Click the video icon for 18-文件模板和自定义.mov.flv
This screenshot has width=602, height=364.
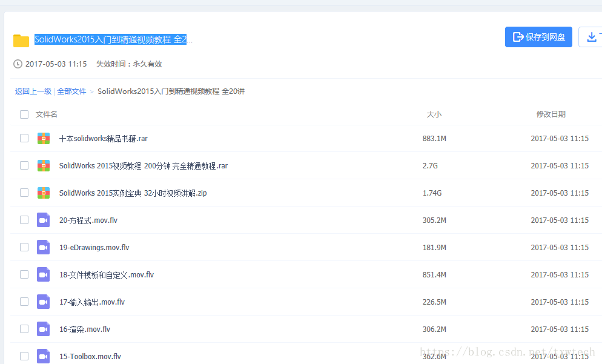(x=44, y=274)
